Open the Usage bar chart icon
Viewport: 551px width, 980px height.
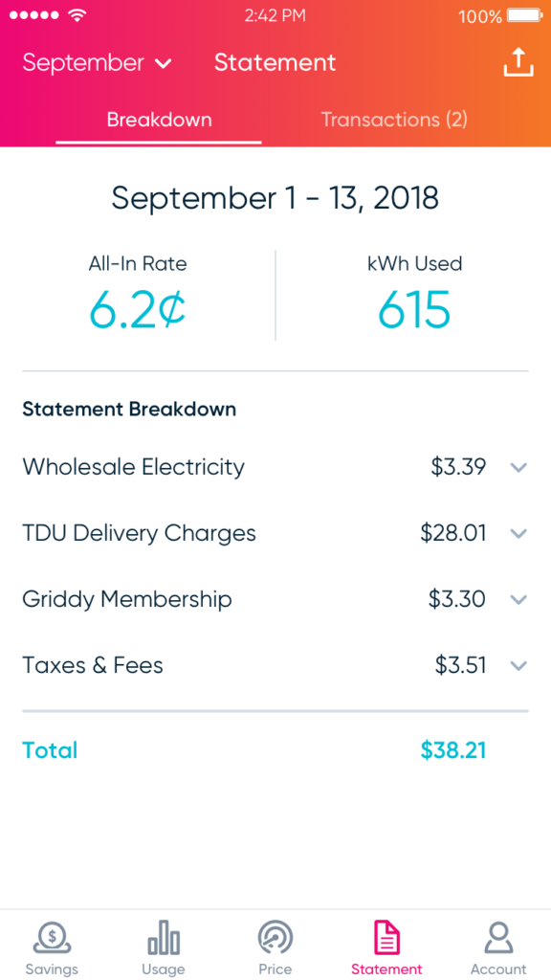(164, 938)
